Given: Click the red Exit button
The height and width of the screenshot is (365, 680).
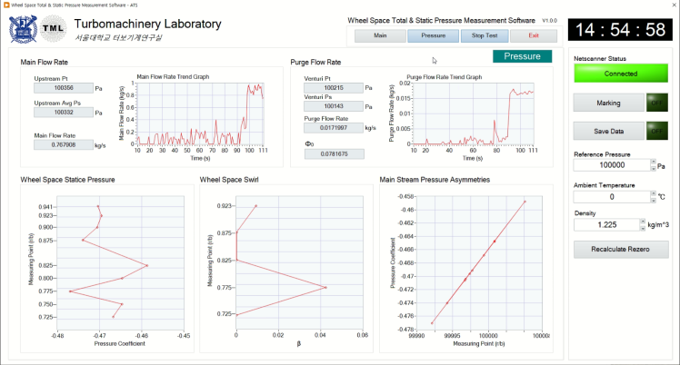Looking at the screenshot, I should tap(533, 36).
